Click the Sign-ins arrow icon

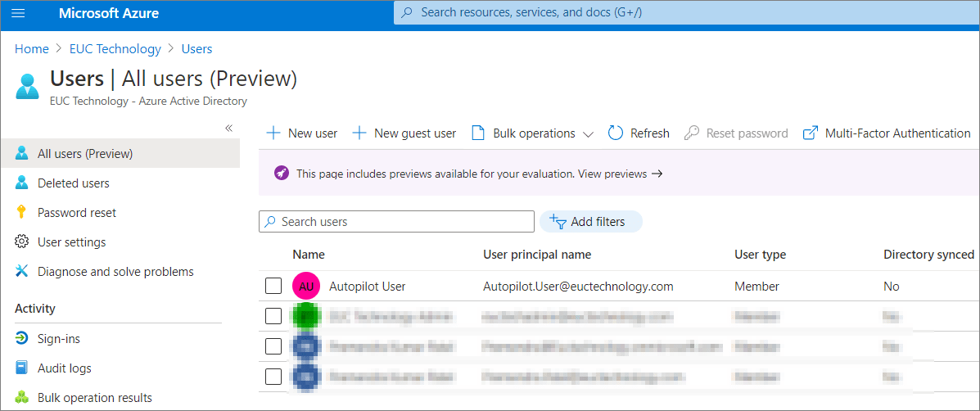click(22, 339)
